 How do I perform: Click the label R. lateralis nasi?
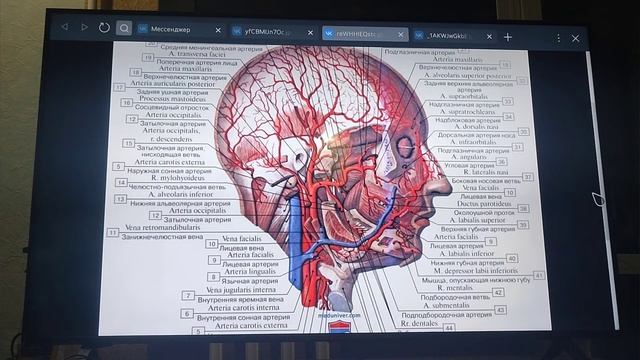[485, 172]
